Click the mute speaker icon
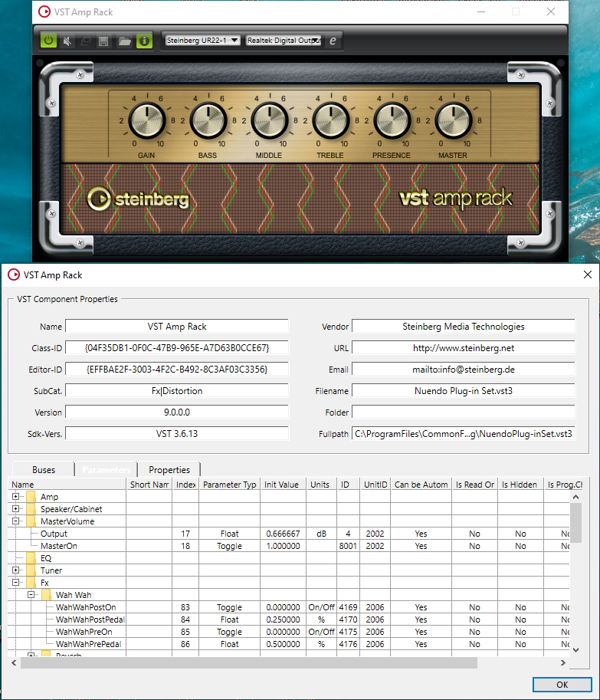The height and width of the screenshot is (700, 600). 67,41
